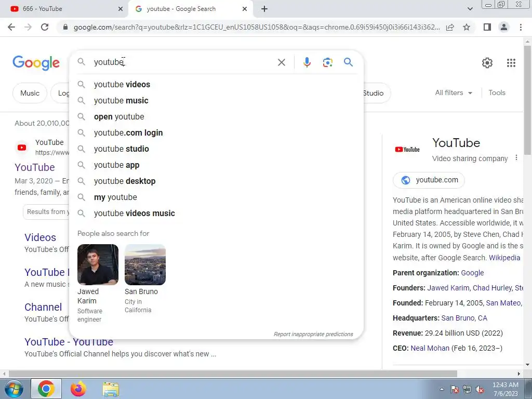The image size is (532, 399).
Task: Open the network tray icon
Action: (x=467, y=390)
